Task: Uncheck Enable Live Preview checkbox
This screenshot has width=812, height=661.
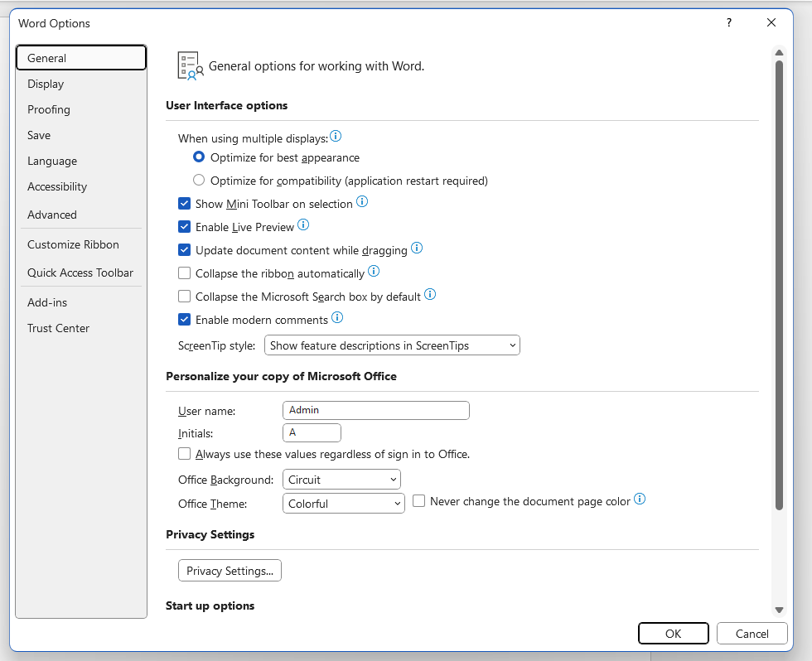Action: [184, 227]
